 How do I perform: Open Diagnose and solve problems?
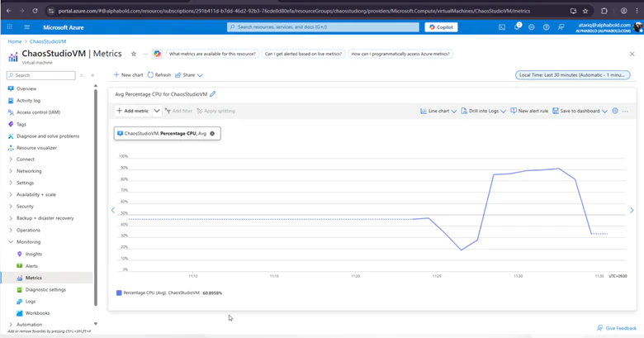coord(48,136)
